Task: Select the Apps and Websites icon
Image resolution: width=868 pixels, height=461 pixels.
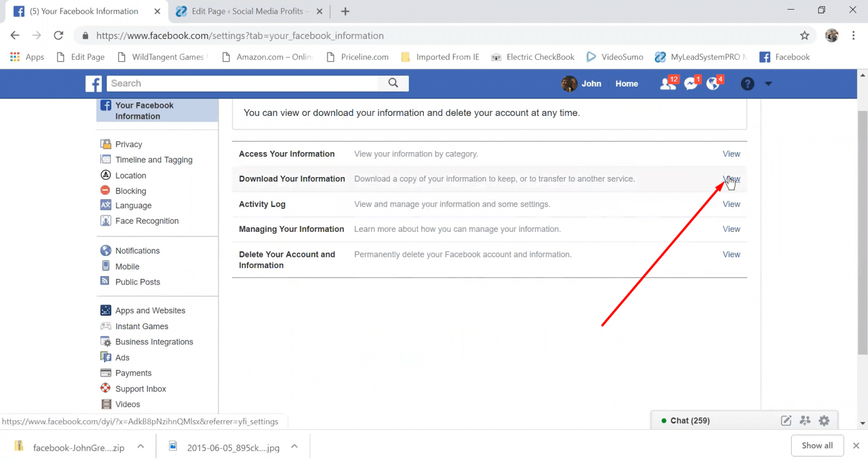Action: (x=106, y=310)
